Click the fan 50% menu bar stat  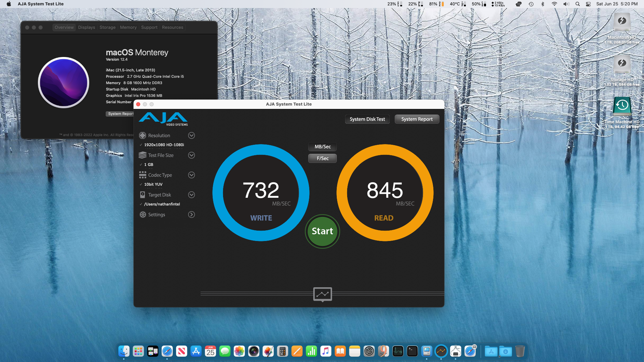(479, 4)
